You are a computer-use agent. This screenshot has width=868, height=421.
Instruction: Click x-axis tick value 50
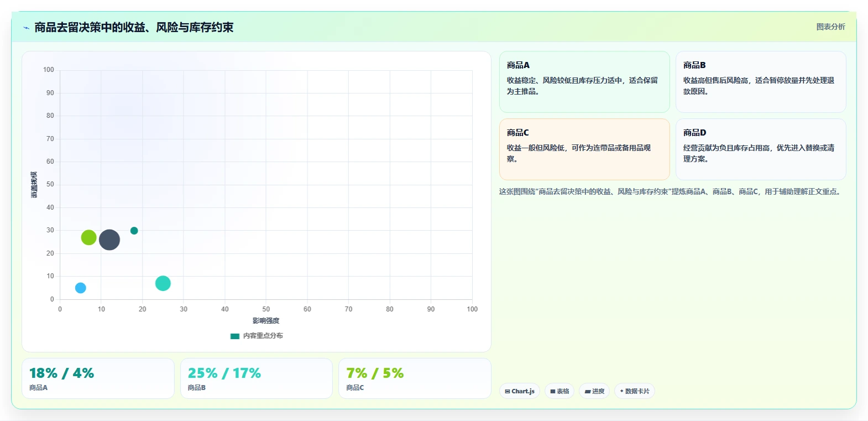pyautogui.click(x=266, y=309)
